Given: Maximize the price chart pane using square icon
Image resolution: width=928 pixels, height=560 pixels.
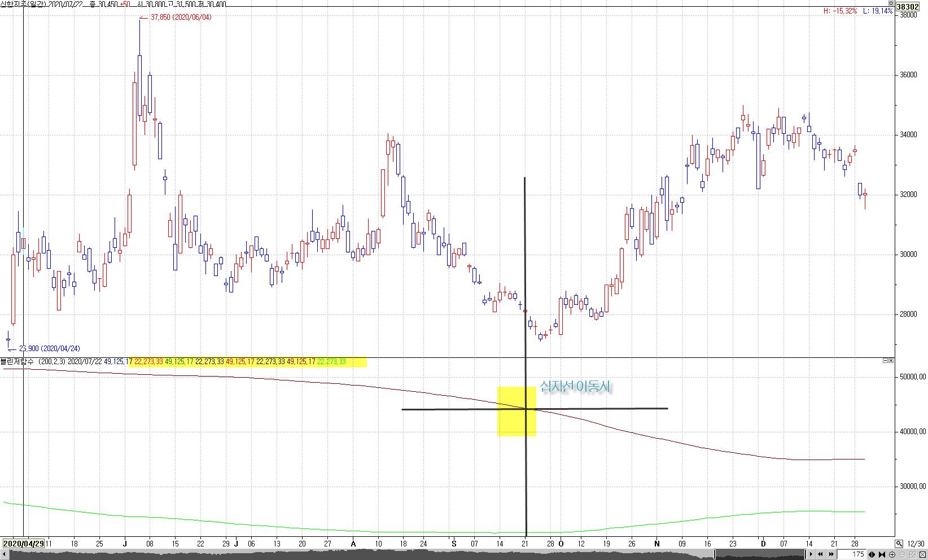Looking at the screenshot, I should 891,3.
